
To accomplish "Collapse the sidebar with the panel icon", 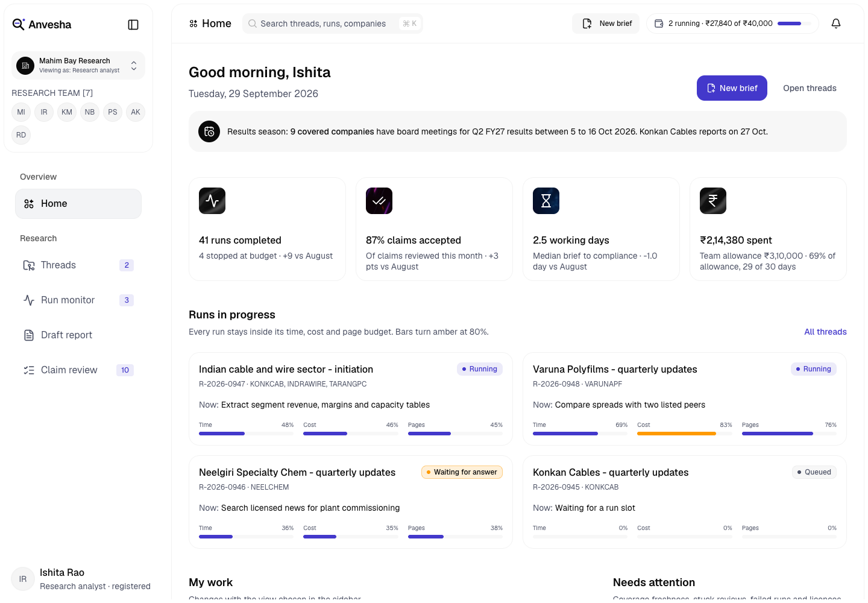I will point(133,25).
